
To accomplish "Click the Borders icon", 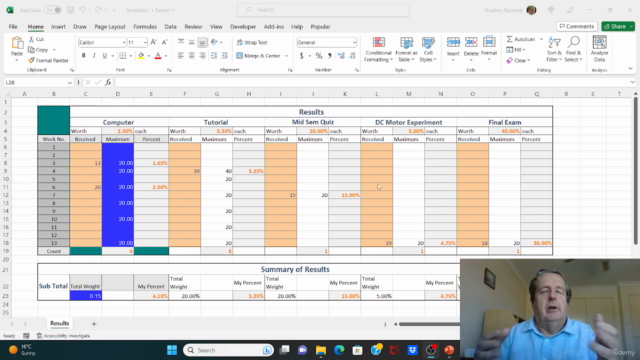I will coord(122,56).
